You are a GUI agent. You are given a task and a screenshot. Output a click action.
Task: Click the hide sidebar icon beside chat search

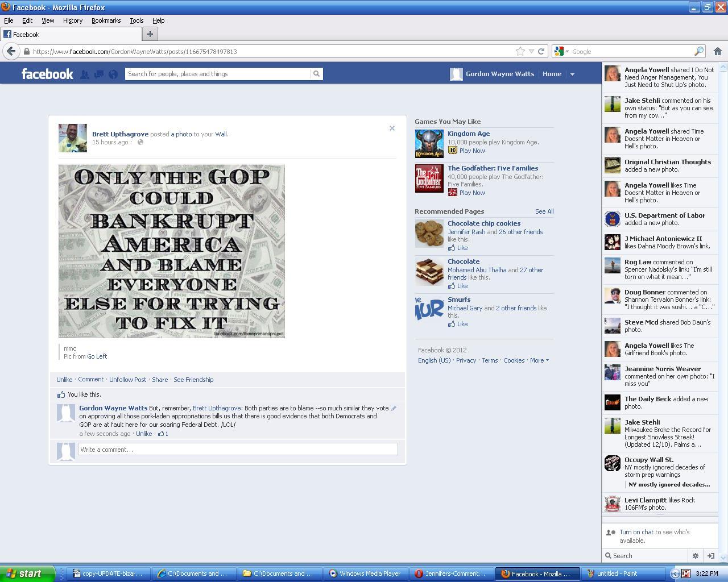coord(710,556)
